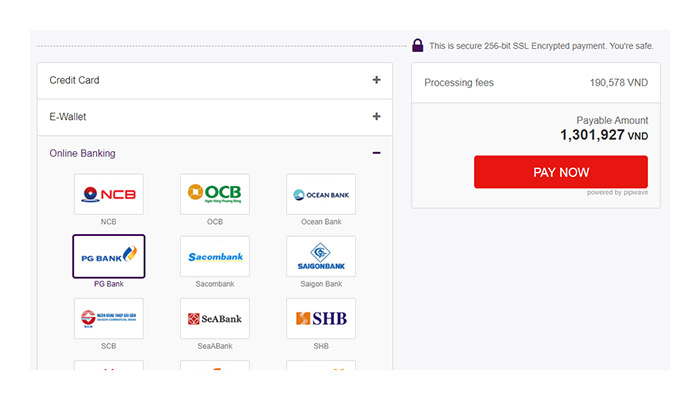The width and height of the screenshot is (700, 400).
Task: Choose the Sacombank logo
Action: (x=215, y=256)
